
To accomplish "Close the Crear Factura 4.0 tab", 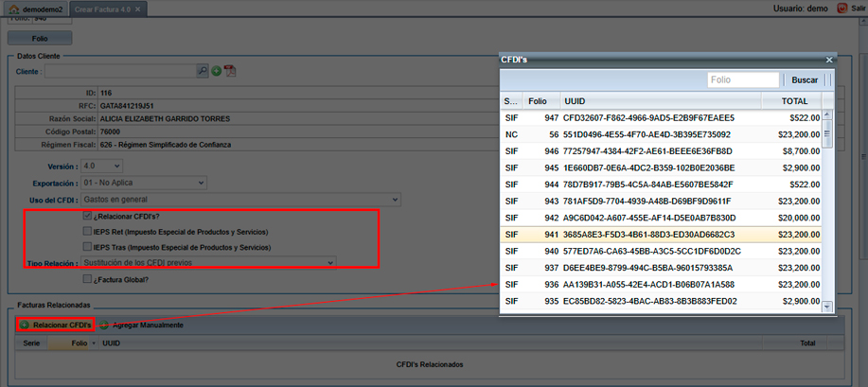I will 137,9.
